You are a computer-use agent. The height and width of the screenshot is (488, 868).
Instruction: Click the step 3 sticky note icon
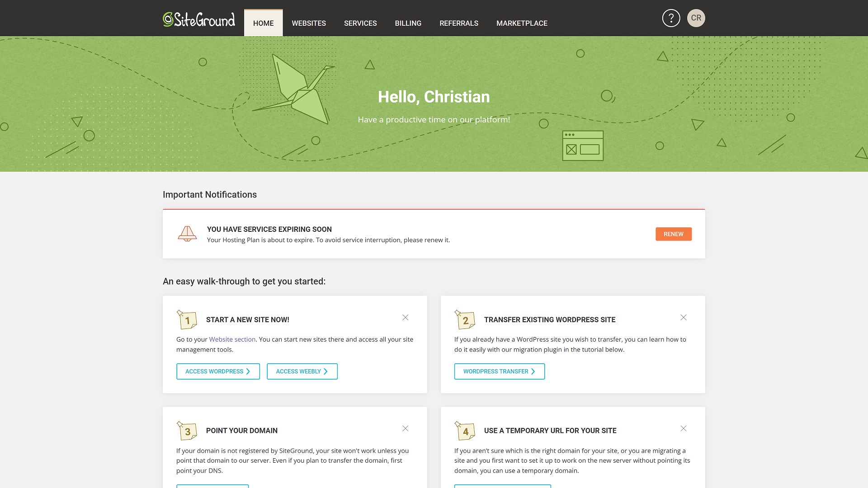click(187, 431)
